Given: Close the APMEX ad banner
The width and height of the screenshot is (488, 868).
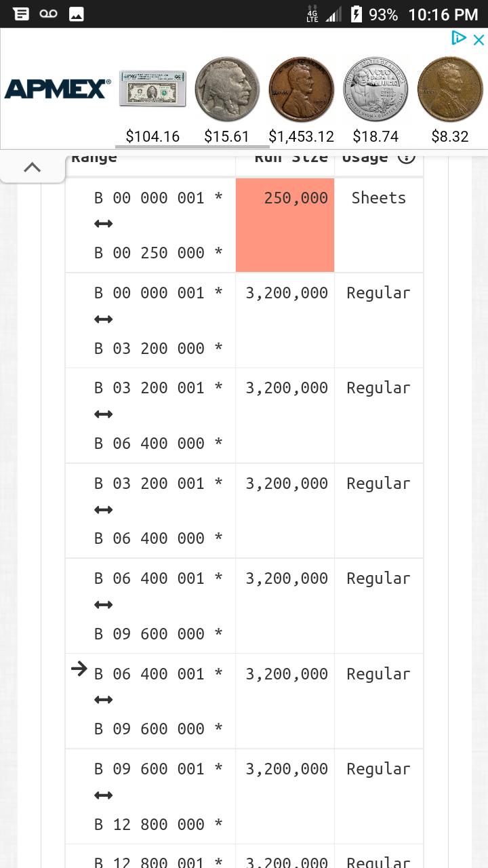Looking at the screenshot, I should (x=479, y=39).
